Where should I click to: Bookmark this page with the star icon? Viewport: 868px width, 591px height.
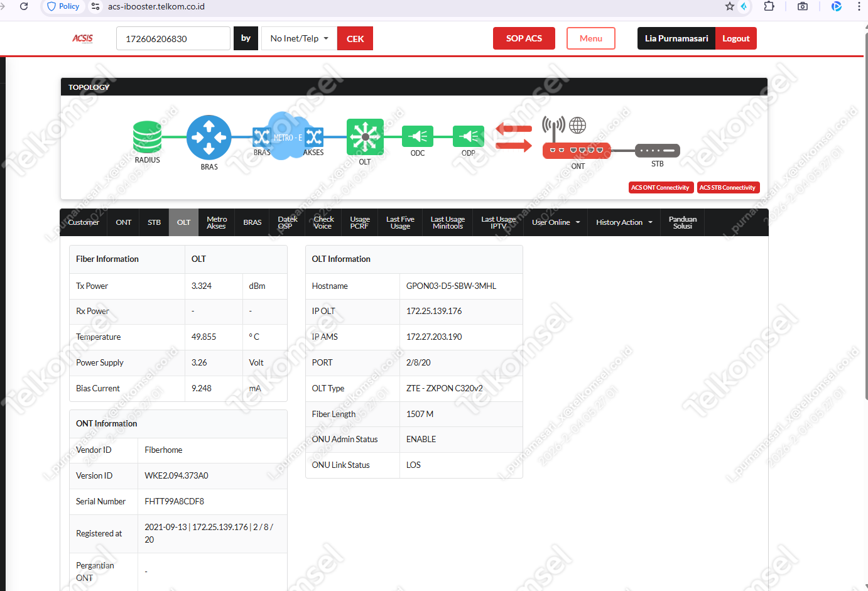coord(729,6)
